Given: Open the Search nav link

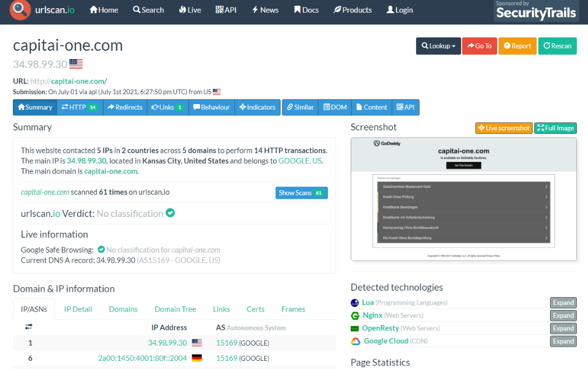Looking at the screenshot, I should tap(148, 10).
